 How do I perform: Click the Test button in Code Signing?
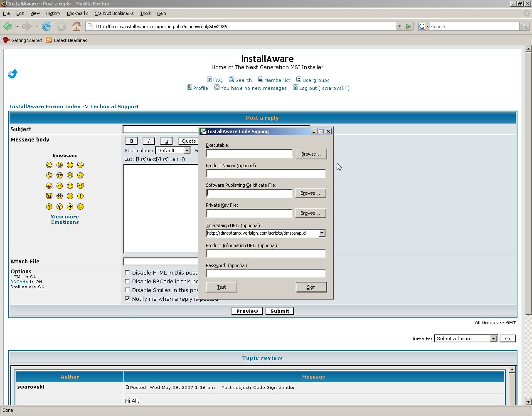222,287
